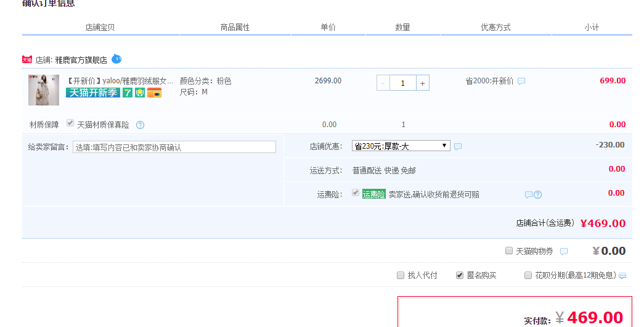Click the comment icon beside the 店铺优惠 dropdown
The height and width of the screenshot is (327, 644).
[x=458, y=146]
